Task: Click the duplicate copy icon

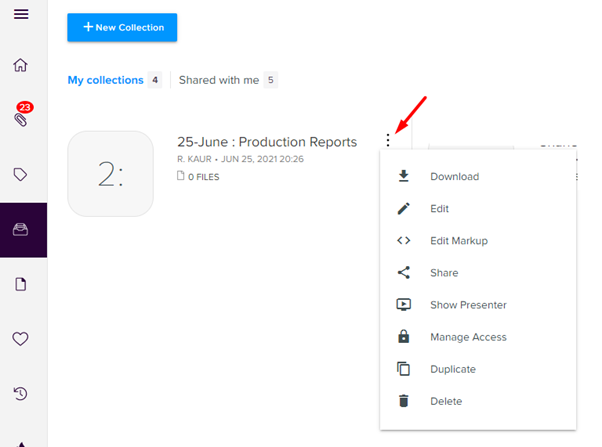Action: [x=404, y=369]
